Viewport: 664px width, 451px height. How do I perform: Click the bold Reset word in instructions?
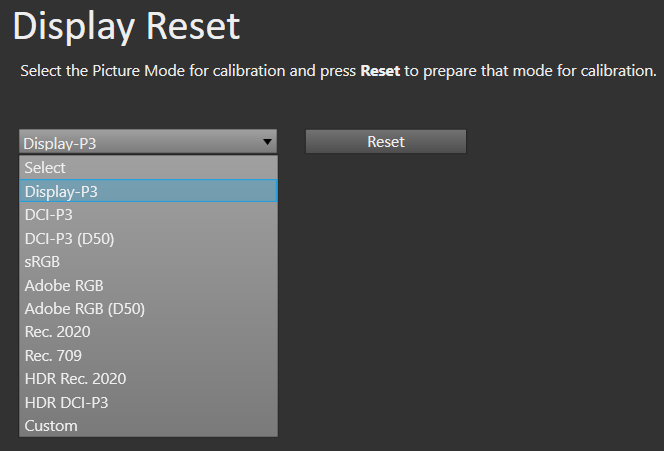click(x=380, y=71)
